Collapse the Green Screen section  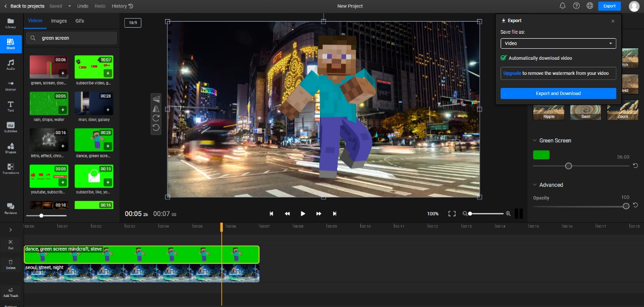(x=534, y=141)
